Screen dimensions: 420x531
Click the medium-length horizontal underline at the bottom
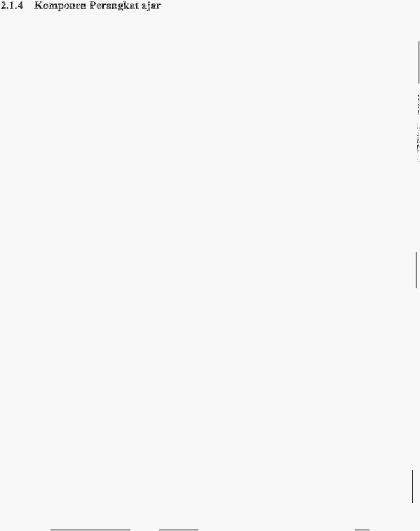pos(179,530)
